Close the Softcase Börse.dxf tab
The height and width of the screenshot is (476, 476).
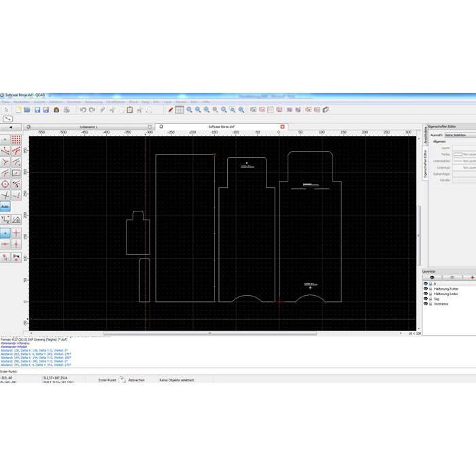coord(282,126)
